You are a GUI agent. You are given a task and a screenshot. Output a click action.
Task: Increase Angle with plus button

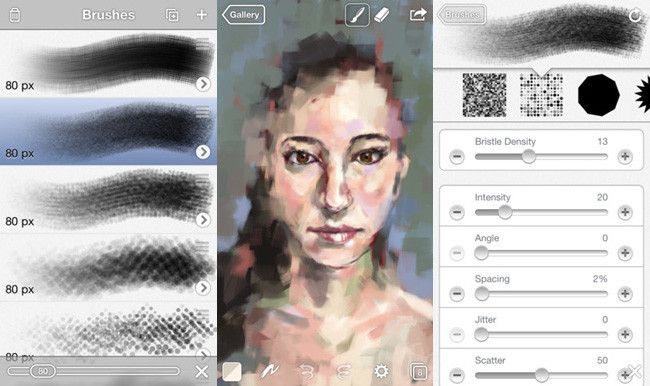point(625,253)
